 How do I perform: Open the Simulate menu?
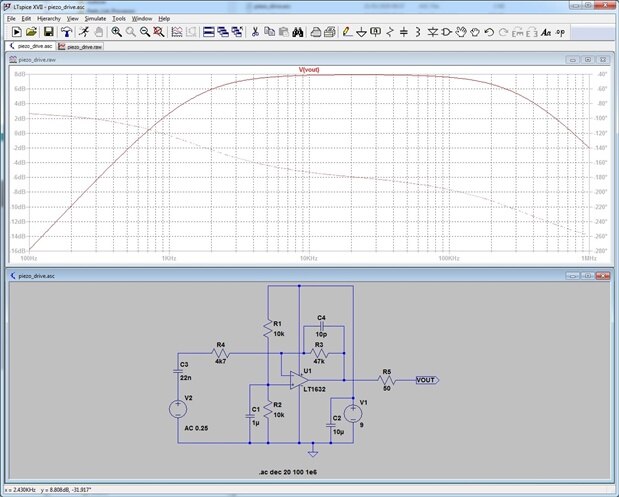(x=95, y=18)
